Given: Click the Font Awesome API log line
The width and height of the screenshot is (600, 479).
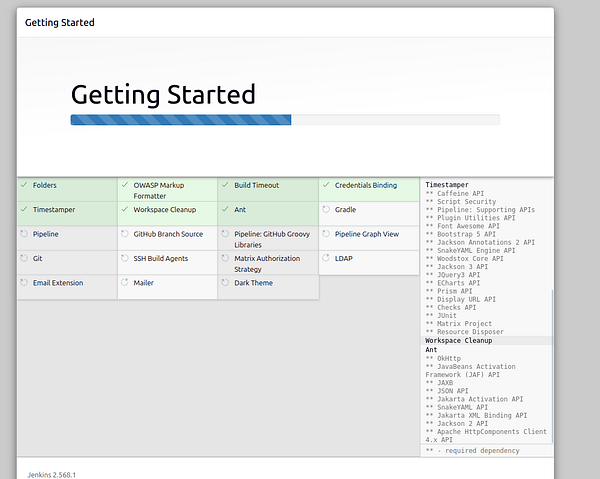Looking at the screenshot, I should pos(463,226).
